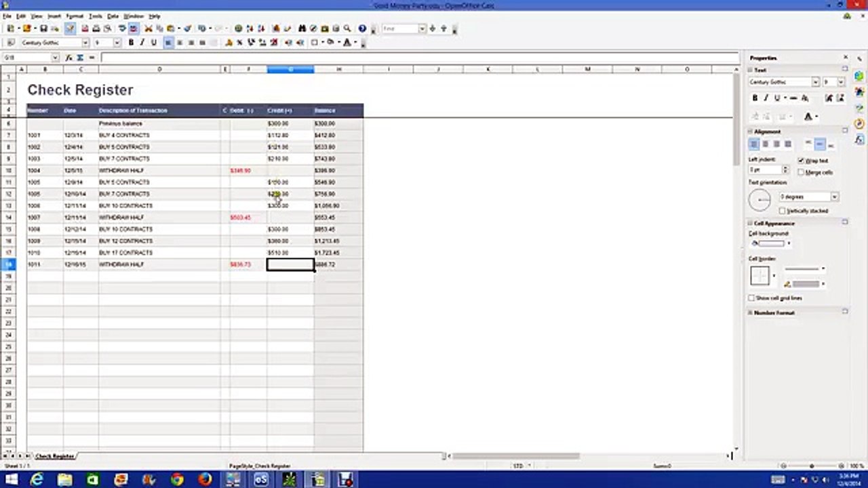Click the horizontal scrollbar thumb

[515, 456]
